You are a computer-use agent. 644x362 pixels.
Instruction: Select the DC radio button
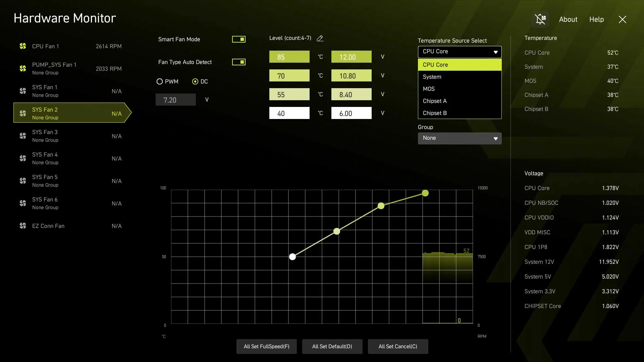click(195, 81)
